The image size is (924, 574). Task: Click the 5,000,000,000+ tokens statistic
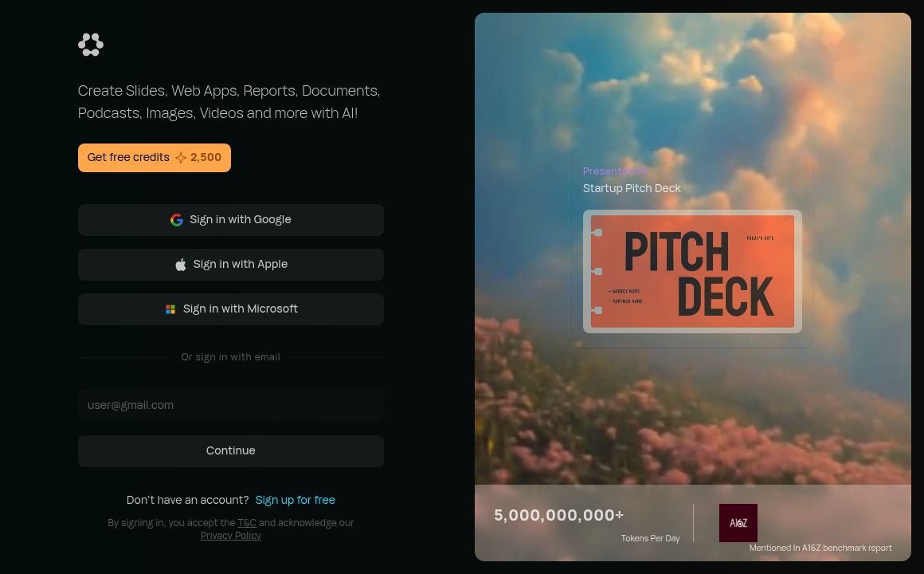(558, 515)
